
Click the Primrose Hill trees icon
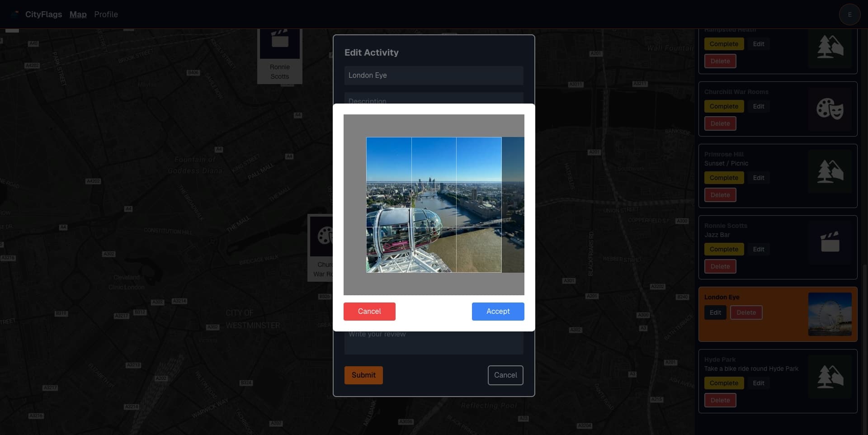(830, 171)
